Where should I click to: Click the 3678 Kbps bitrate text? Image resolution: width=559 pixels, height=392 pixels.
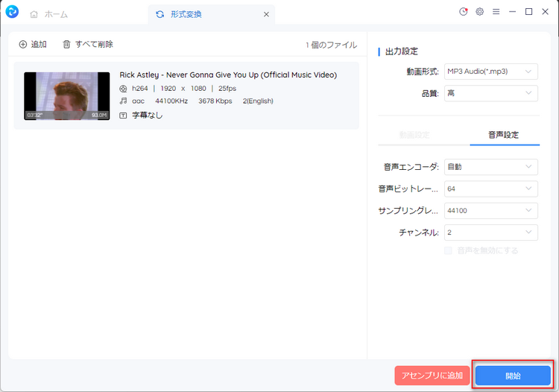point(215,101)
